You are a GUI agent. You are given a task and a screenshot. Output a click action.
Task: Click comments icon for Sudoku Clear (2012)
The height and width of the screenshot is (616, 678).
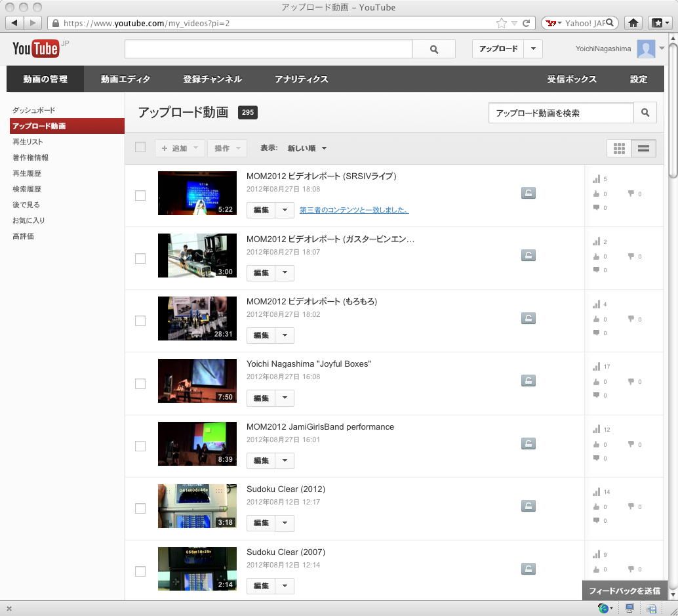click(x=596, y=520)
